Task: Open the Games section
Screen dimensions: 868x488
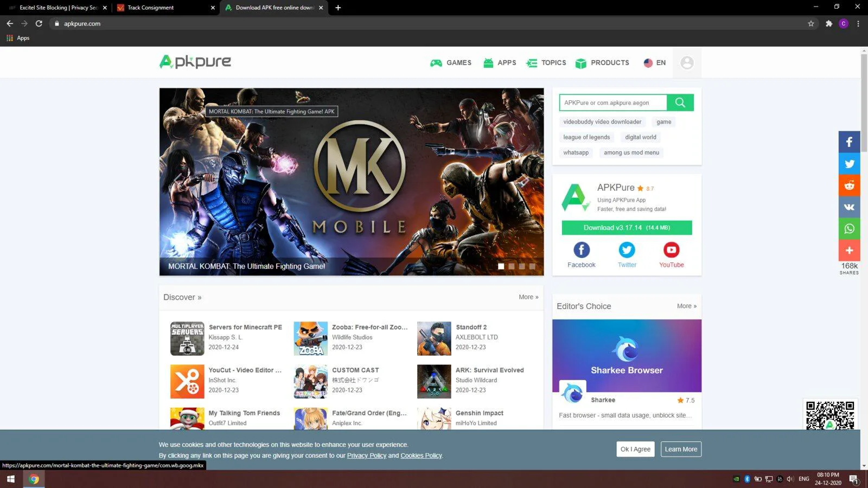Action: pyautogui.click(x=451, y=63)
